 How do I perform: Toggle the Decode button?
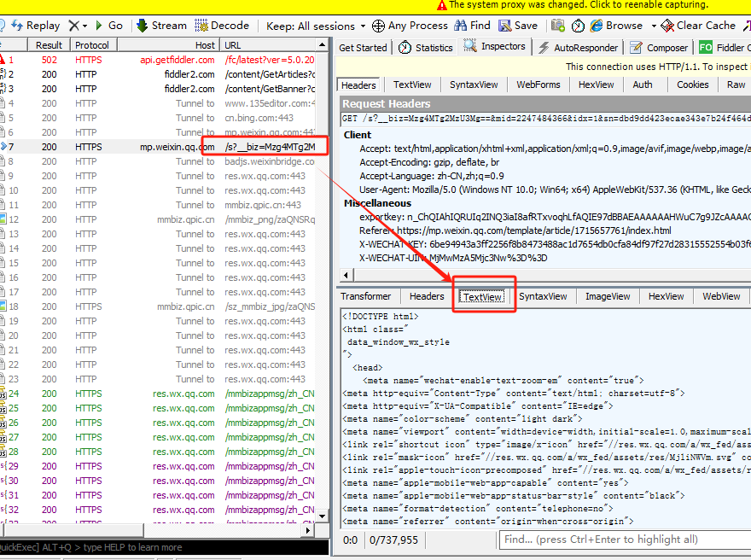222,26
